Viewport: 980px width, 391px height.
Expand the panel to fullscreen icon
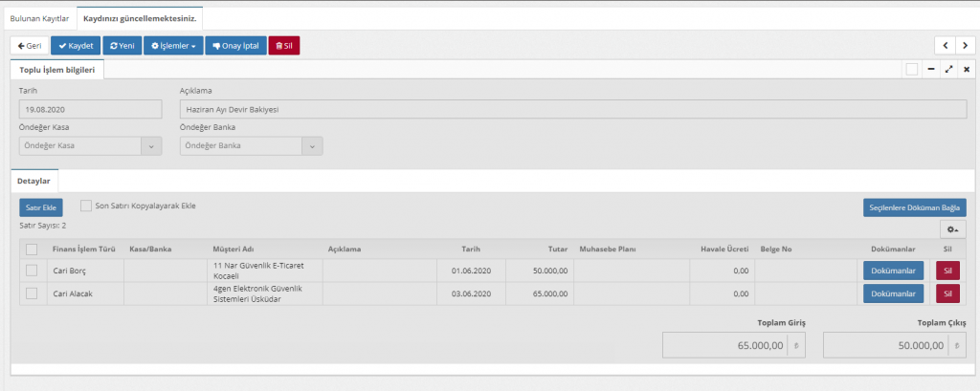[948, 69]
